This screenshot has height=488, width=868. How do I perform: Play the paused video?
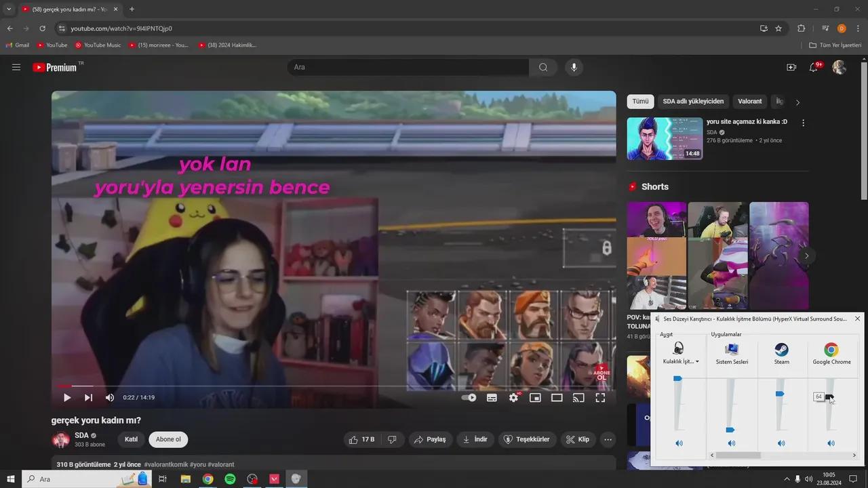[x=66, y=398]
